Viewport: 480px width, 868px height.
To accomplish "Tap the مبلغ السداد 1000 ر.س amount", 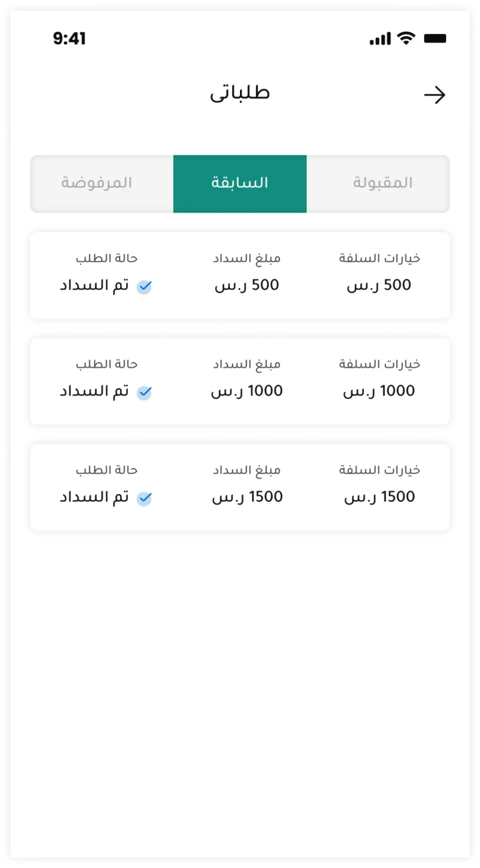I will 247,391.
